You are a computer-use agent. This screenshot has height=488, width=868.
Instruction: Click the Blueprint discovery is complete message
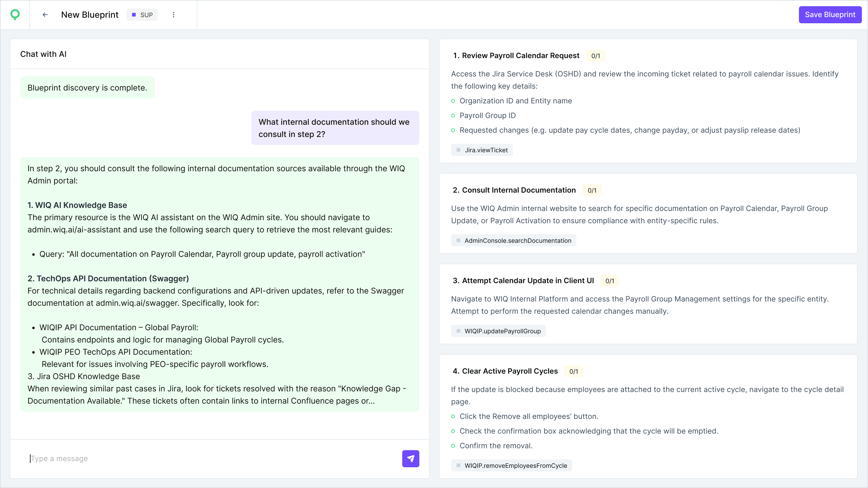pyautogui.click(x=87, y=87)
